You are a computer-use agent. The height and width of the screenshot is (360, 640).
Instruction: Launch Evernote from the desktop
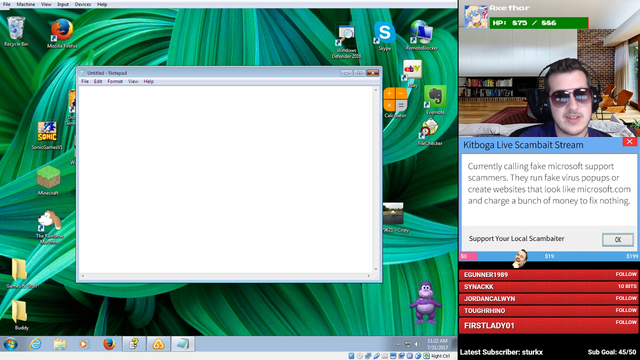pos(435,100)
